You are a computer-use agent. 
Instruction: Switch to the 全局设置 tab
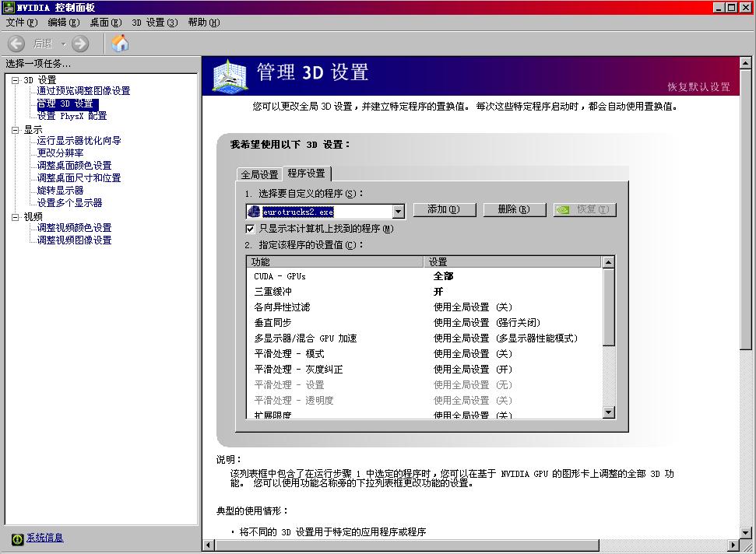pyautogui.click(x=259, y=174)
